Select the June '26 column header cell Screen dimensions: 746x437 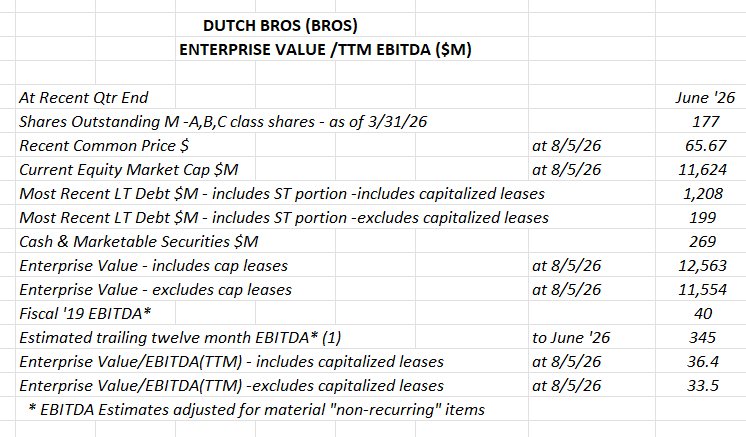(x=705, y=97)
